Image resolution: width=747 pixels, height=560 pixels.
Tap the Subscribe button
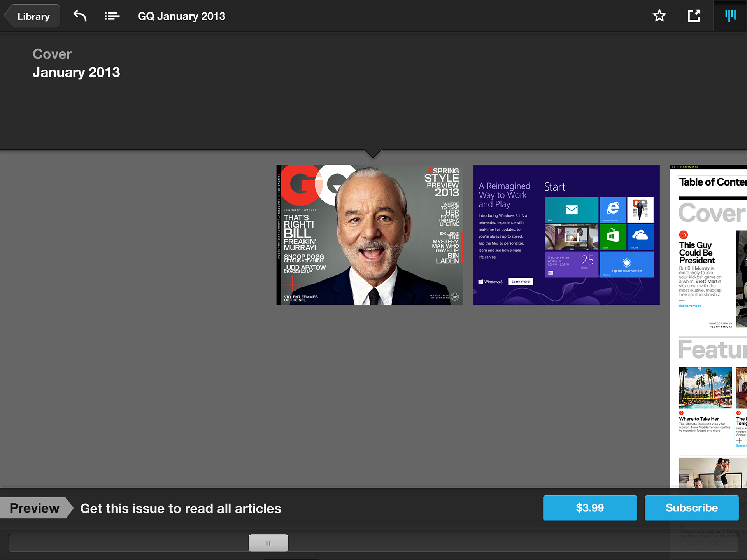pos(692,508)
